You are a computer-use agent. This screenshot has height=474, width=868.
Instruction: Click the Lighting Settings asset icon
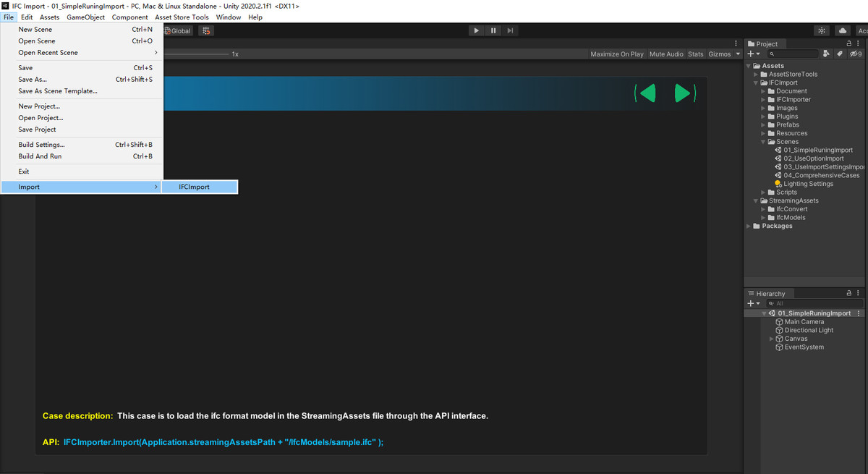click(x=778, y=184)
